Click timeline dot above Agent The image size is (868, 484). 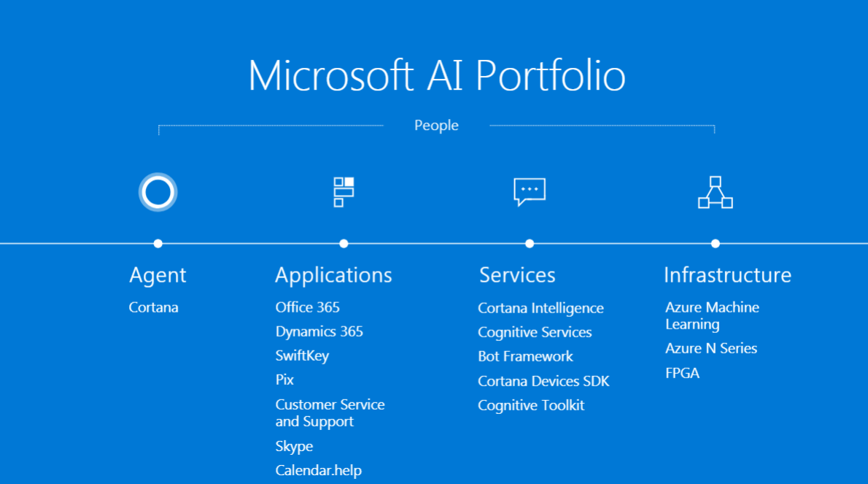click(x=158, y=244)
